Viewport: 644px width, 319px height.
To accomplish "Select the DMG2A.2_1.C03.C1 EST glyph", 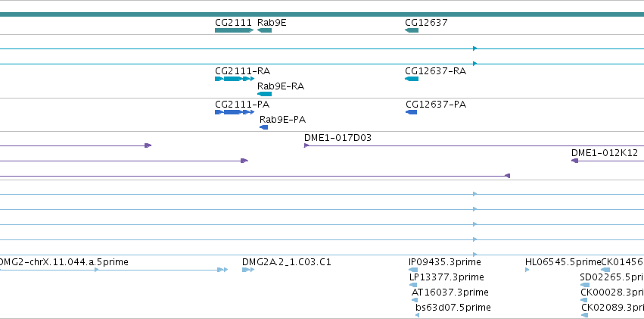I will point(248,270).
